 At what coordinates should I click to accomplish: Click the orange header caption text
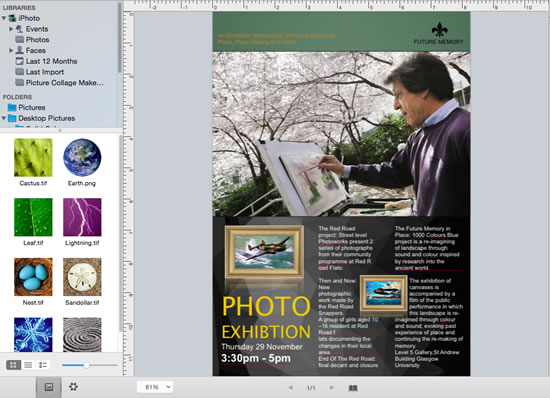276,39
